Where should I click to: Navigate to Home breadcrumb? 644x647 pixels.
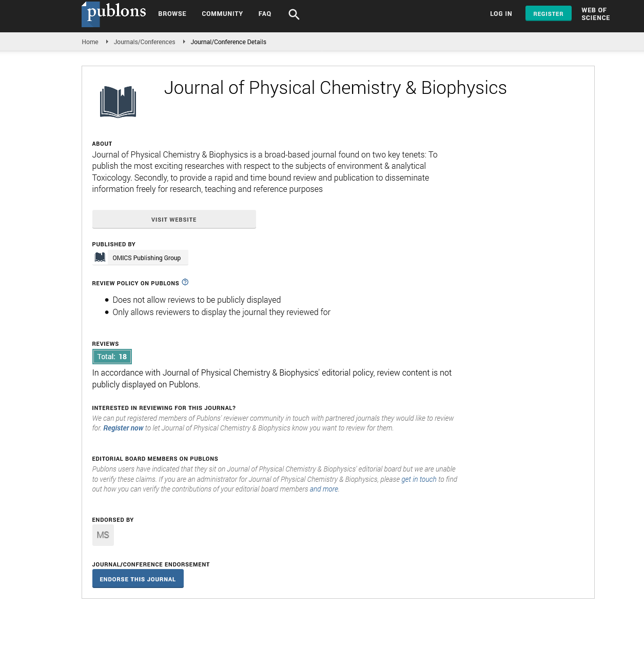pos(90,42)
